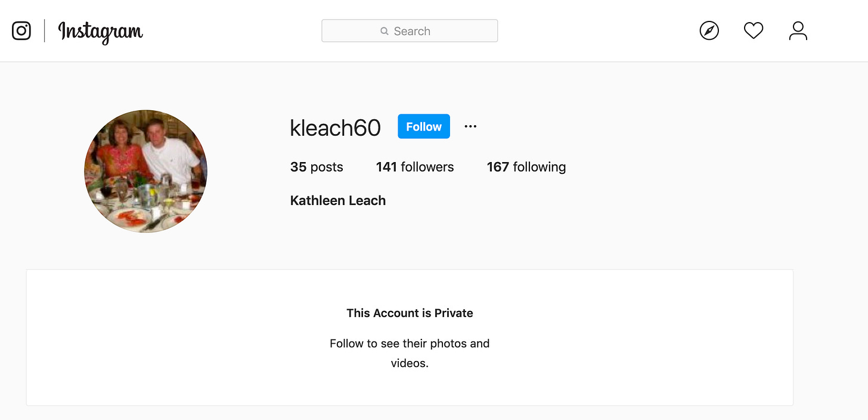This screenshot has height=420, width=868.
Task: Focus the Search input field
Action: click(x=410, y=31)
